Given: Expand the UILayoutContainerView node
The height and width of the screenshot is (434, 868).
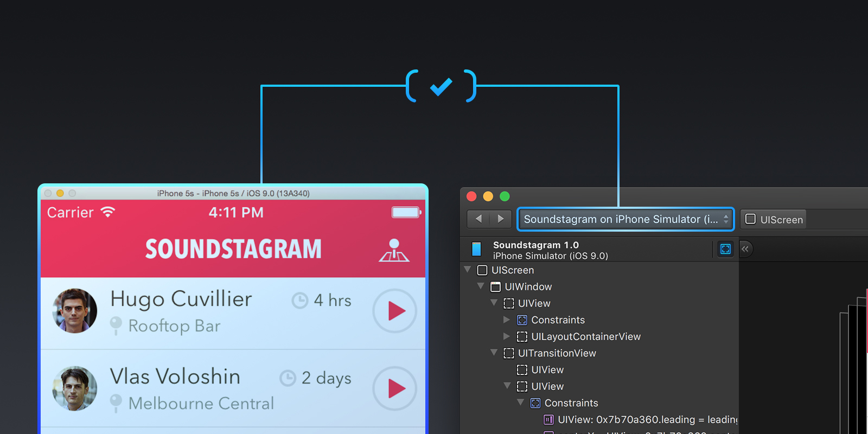Looking at the screenshot, I should (x=507, y=336).
